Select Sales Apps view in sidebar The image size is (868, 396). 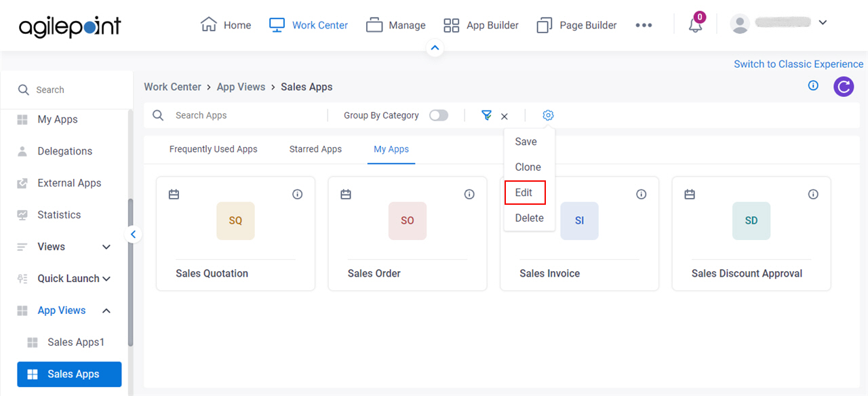click(69, 374)
